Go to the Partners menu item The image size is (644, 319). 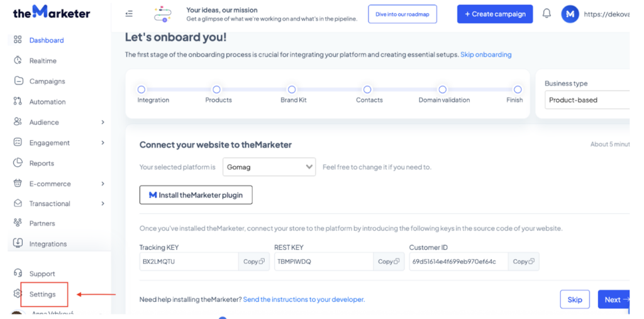(42, 223)
